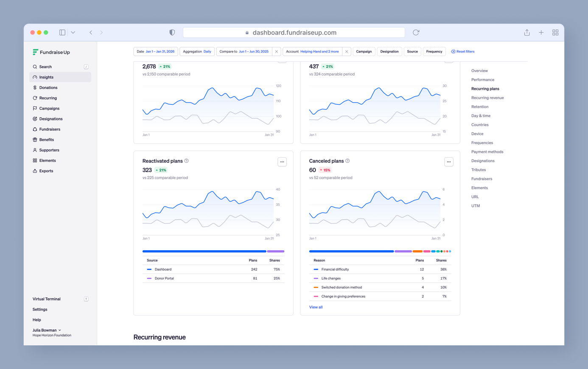Click the Elements grid icon in sidebar

[x=35, y=160]
